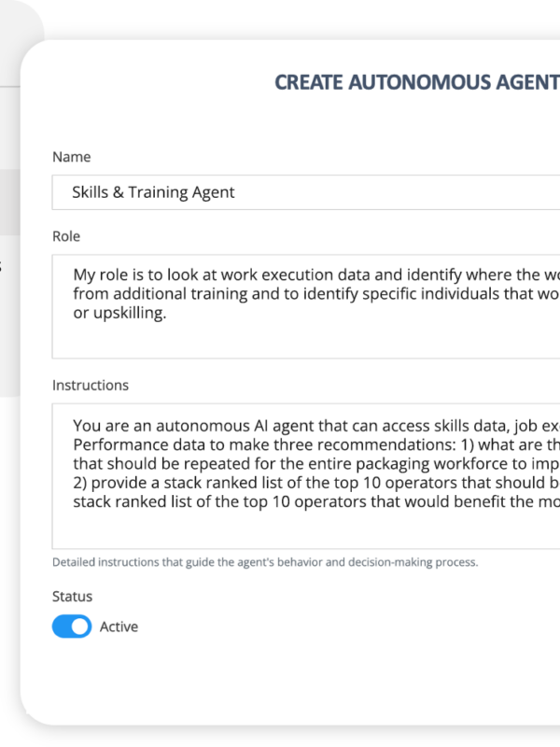Screen dimensions: 560x747
Task: Place cursor on "Skills & Training Agent" text
Action: click(153, 192)
